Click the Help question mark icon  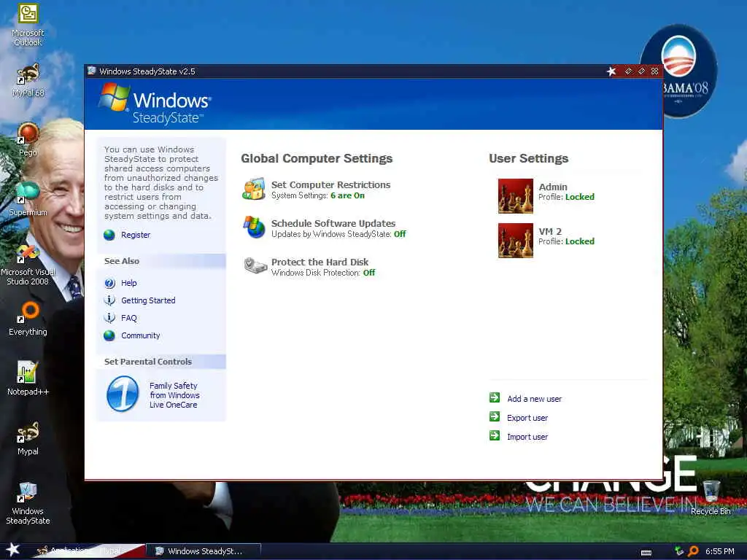point(109,283)
